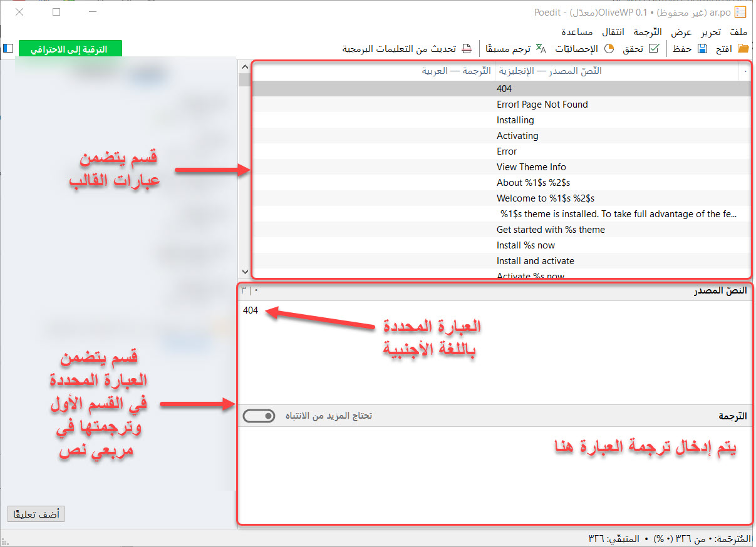Screen dimensions: 756x547
Task: Select Get started with %s theme row
Action: pyautogui.click(x=501, y=230)
